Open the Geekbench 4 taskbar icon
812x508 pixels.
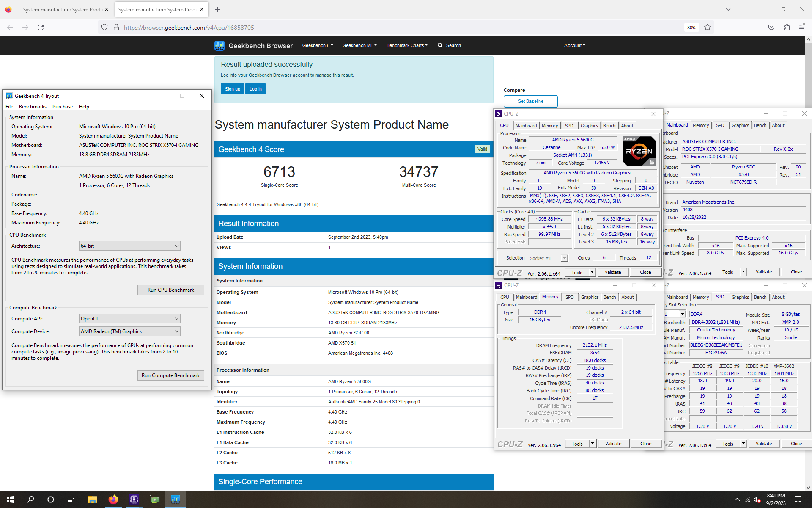[176, 500]
